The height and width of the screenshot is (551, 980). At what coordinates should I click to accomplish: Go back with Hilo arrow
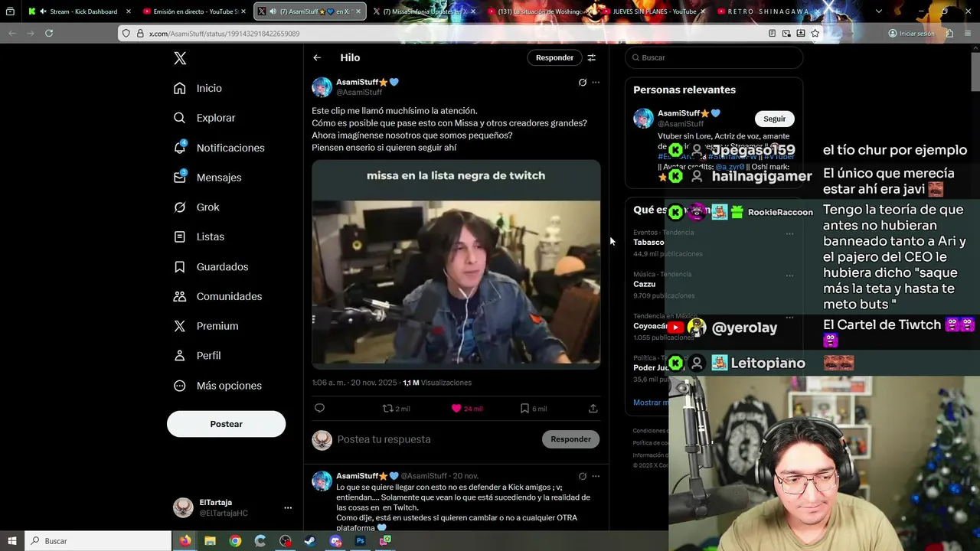[317, 57]
